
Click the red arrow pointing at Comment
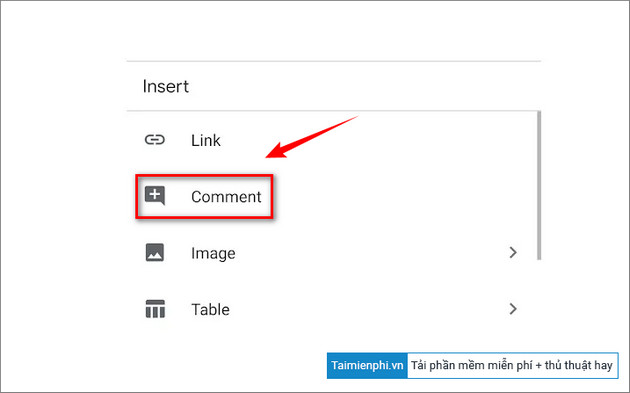(311, 137)
